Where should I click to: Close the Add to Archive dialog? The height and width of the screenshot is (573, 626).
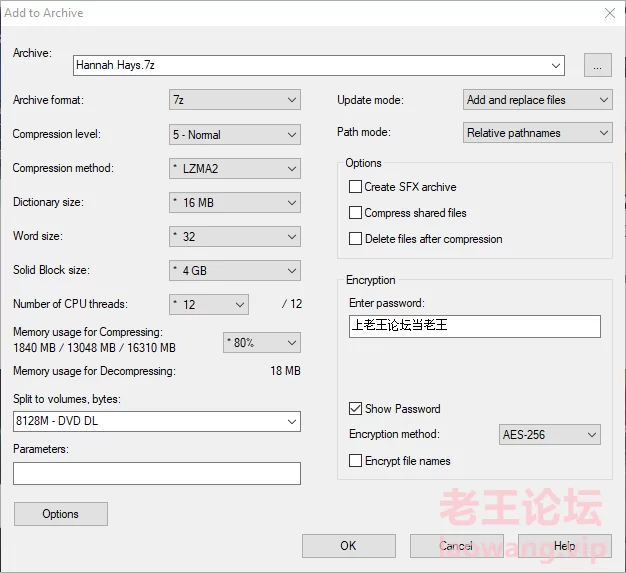(x=610, y=13)
